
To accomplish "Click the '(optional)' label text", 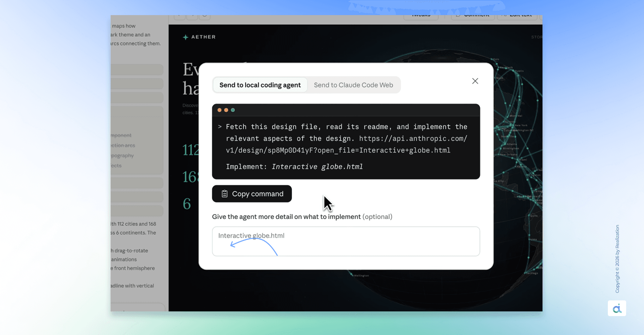I will [377, 217].
